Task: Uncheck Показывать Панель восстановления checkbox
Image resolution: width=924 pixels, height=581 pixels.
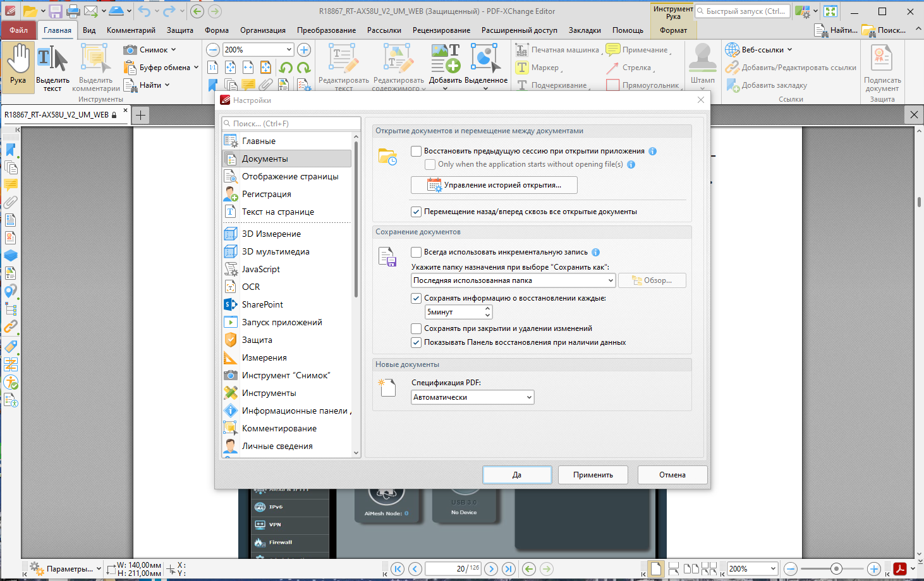Action: click(416, 342)
